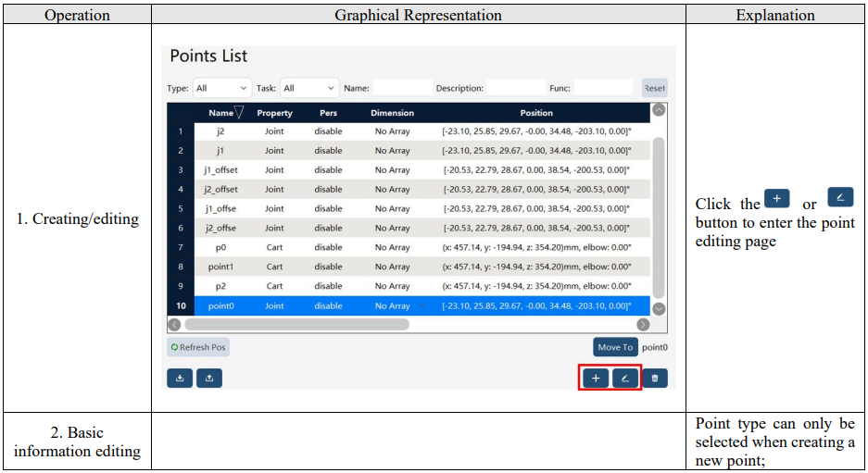This screenshot has width=868, height=473.
Task: Click the Position value of row p0
Action: [x=536, y=247]
